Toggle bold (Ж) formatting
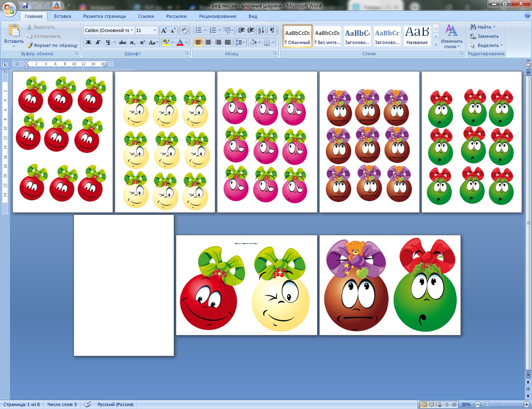This screenshot has height=409, width=532. tap(88, 42)
